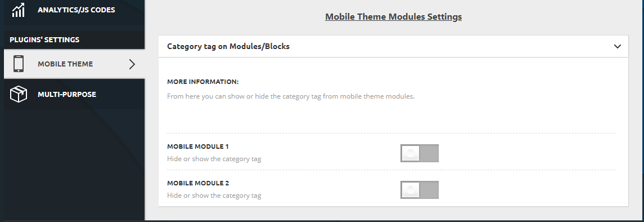Collapse the Category tag panel with the chevron
644x222 pixels.
pos(617,46)
